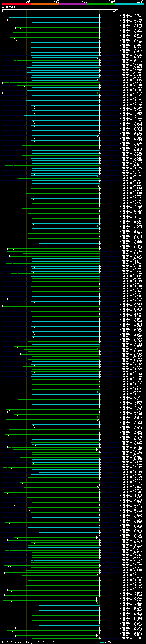Open hit UniRef100_C1FHQ8
Viewport: 146px width, 644px height.
click(x=131, y=27)
